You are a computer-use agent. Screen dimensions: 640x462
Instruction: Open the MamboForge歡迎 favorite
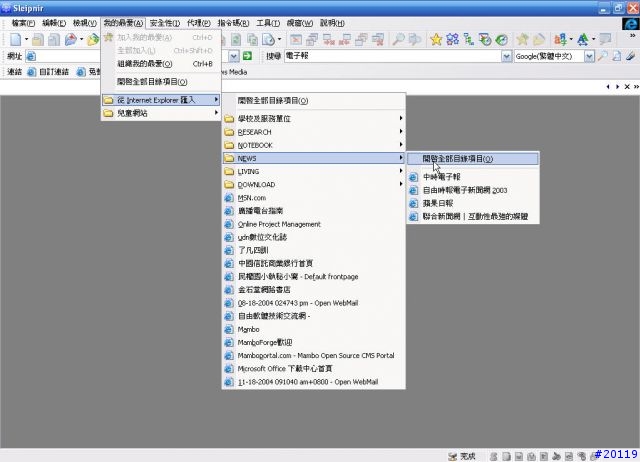coord(314,342)
